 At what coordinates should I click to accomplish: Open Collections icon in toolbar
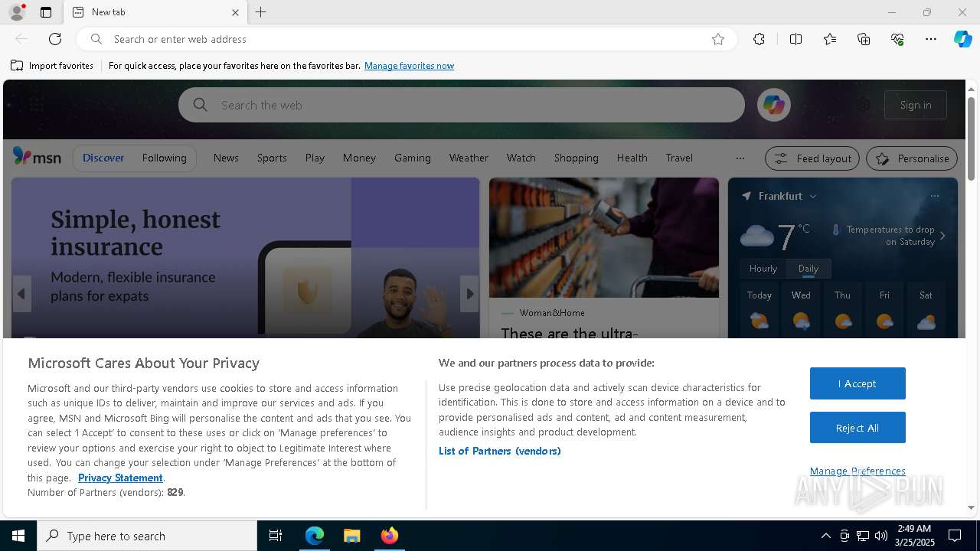(864, 39)
